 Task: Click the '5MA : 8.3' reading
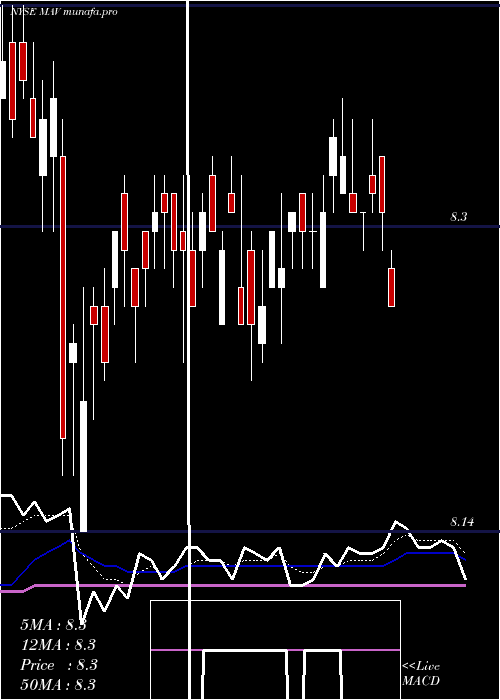click(x=53, y=625)
